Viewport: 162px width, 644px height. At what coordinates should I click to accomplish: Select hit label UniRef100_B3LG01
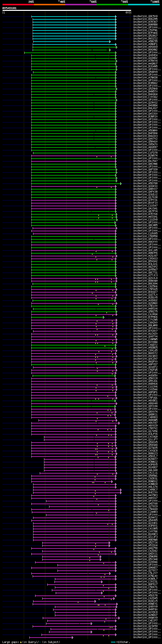(x=145, y=264)
